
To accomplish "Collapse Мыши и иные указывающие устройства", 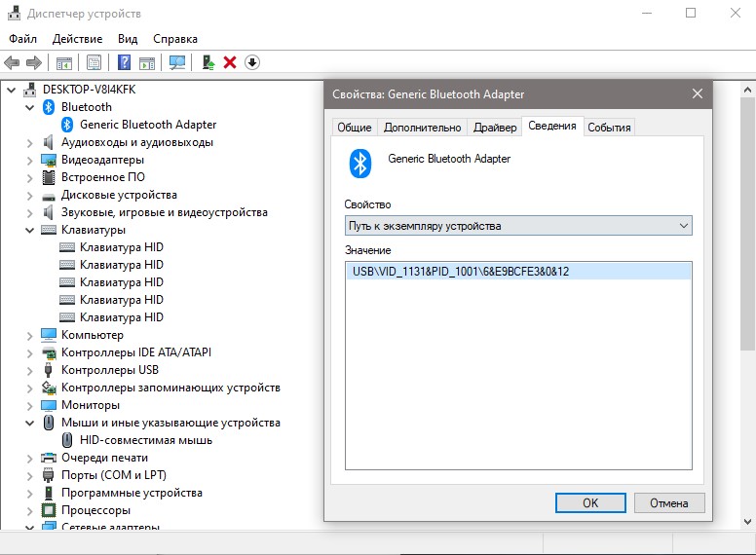I will coord(30,423).
